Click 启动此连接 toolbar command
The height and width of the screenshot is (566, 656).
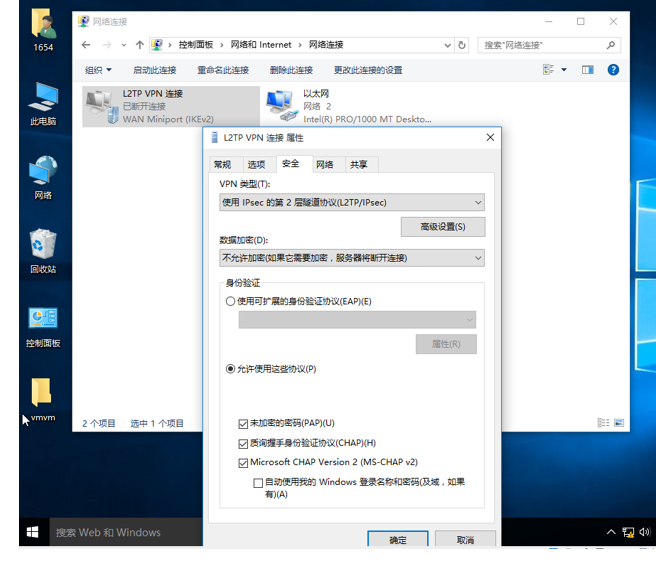tap(154, 70)
